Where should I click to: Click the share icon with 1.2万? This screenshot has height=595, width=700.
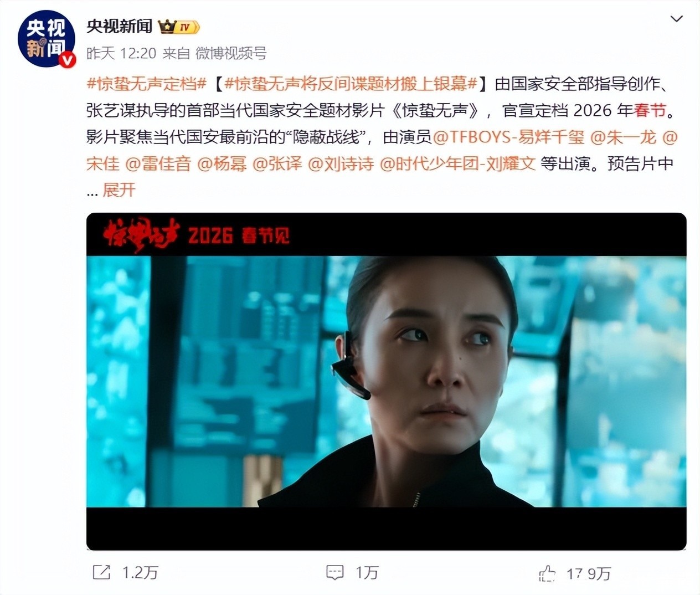(101, 572)
